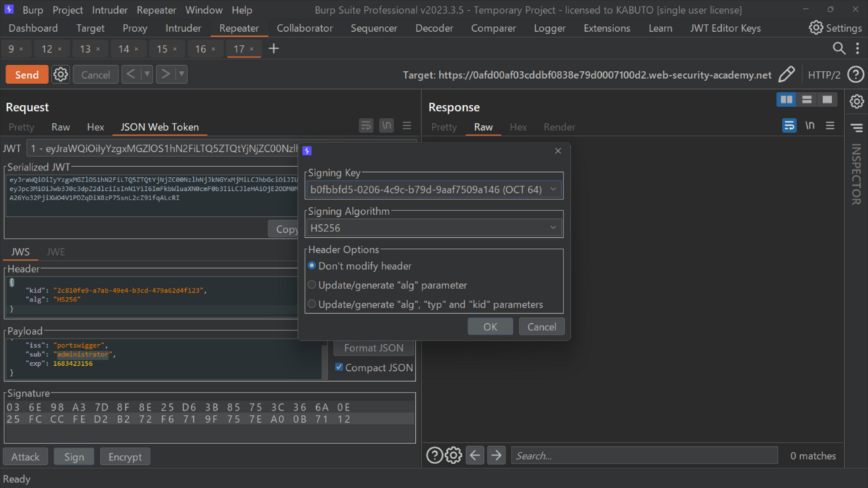
Task: Go to previous search match arrow
Action: (x=475, y=455)
